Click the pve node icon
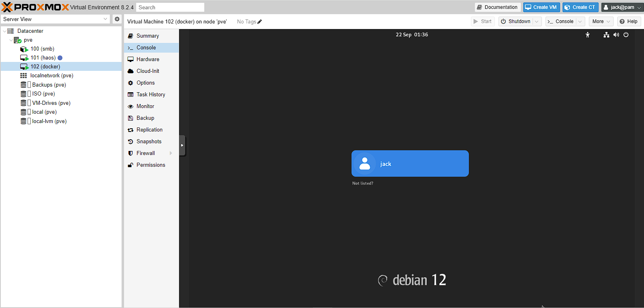The height and width of the screenshot is (308, 644). (x=17, y=40)
